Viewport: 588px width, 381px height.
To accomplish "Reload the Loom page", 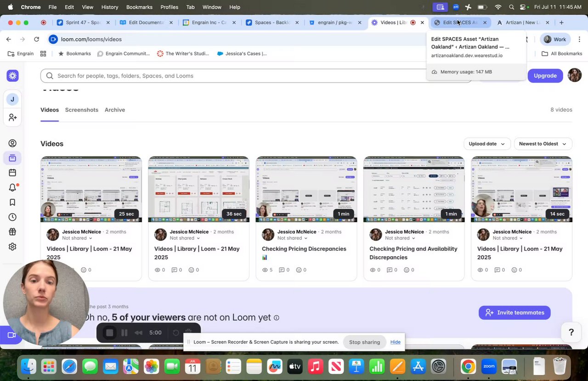I will coord(36,39).
